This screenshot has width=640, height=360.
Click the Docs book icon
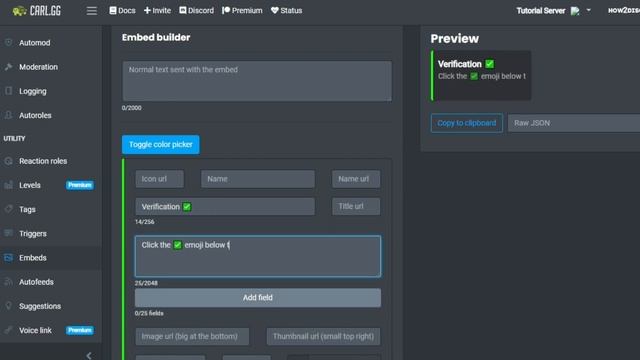113,11
